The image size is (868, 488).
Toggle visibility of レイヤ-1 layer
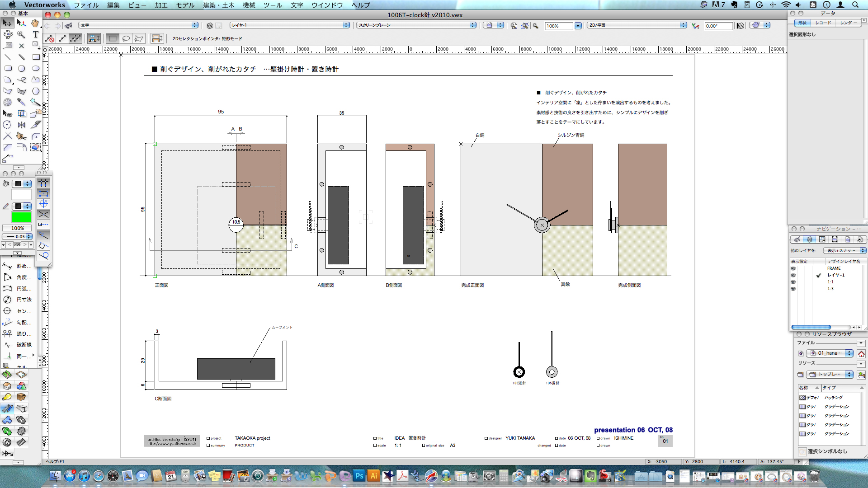793,275
